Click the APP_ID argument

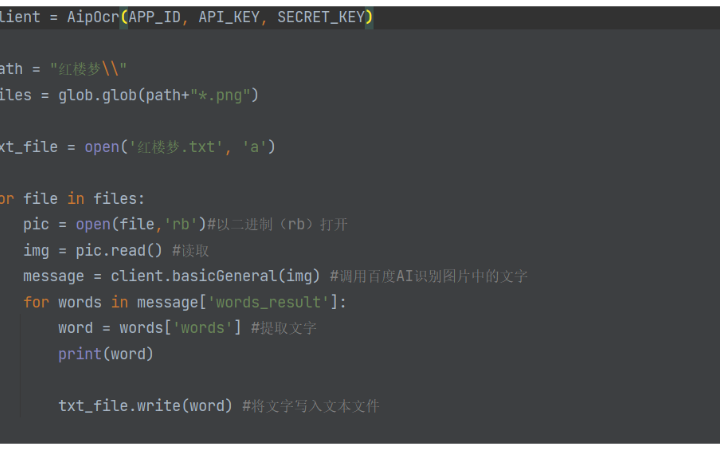(154, 17)
